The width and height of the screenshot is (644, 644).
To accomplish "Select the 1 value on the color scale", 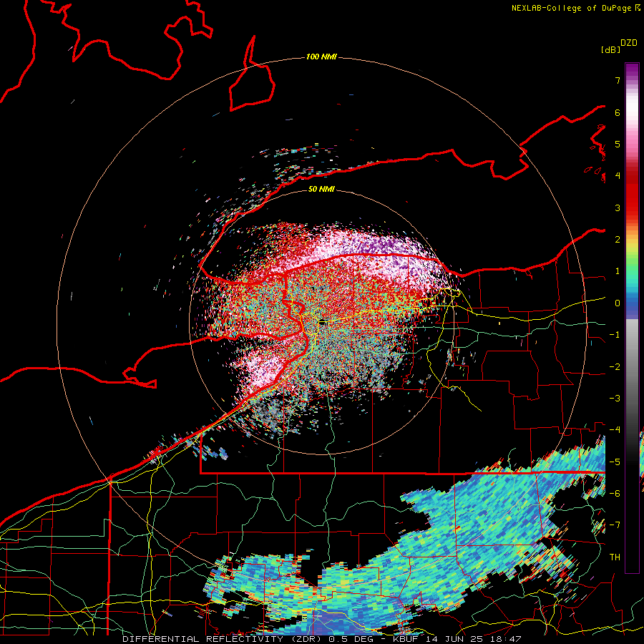I will pyautogui.click(x=618, y=271).
